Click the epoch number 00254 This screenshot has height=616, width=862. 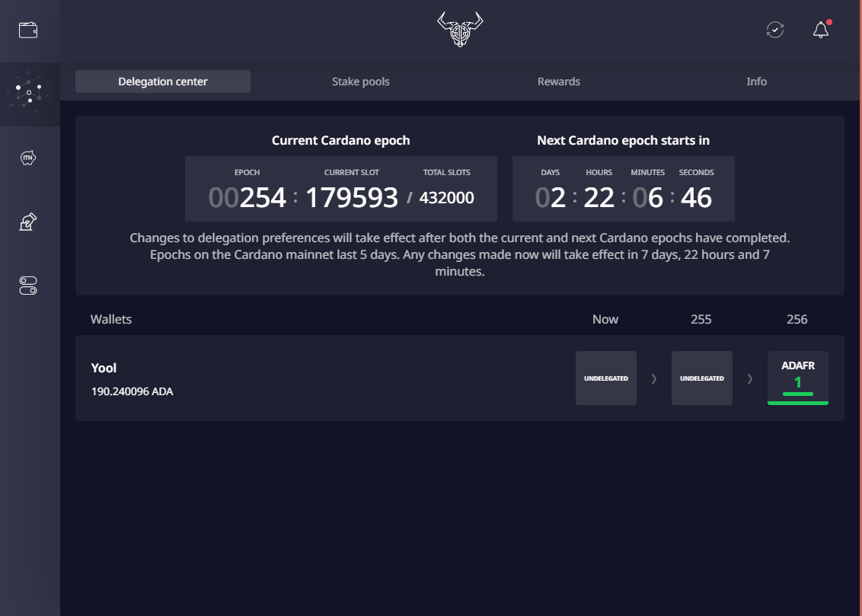[x=247, y=197]
